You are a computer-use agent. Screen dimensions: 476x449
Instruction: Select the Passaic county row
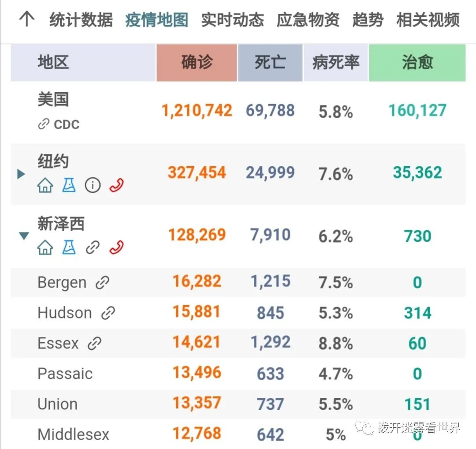click(65, 374)
